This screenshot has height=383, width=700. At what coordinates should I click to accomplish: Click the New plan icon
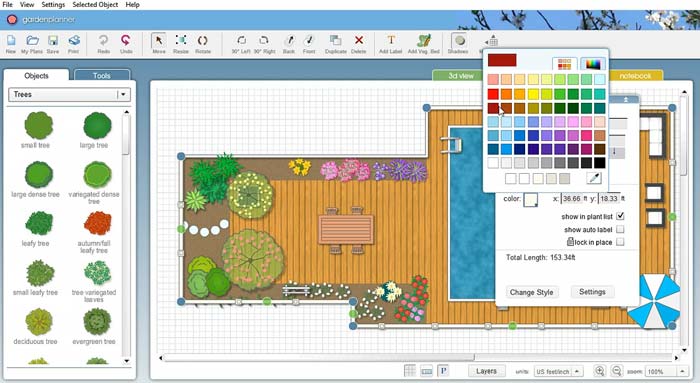point(11,41)
